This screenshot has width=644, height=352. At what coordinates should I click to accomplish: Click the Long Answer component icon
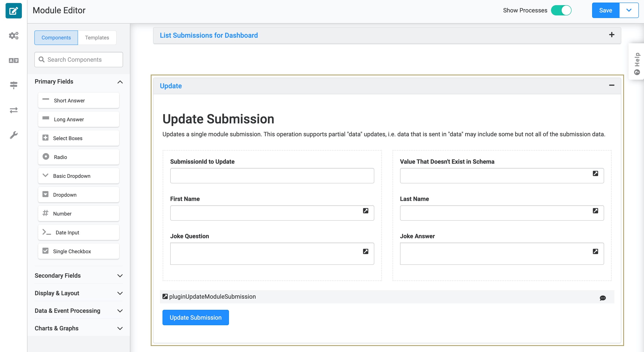click(46, 118)
